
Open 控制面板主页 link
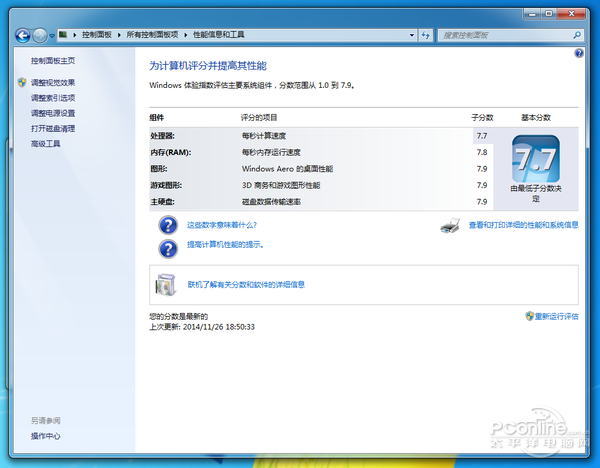[x=53, y=60]
